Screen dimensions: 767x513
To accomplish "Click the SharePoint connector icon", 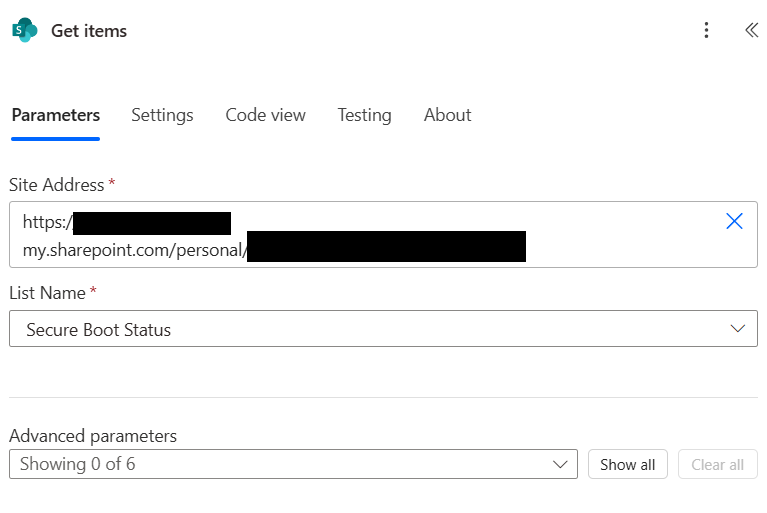I will tap(24, 30).
